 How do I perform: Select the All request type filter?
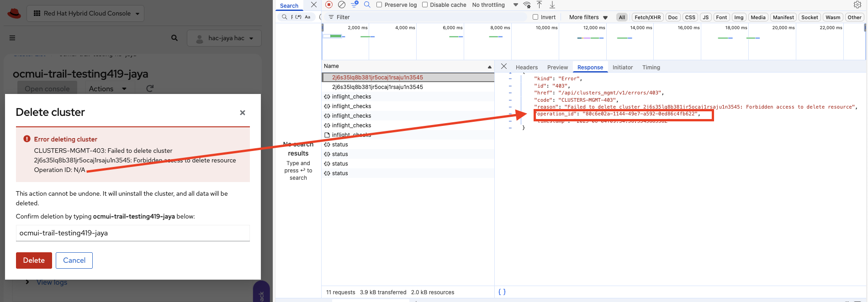point(622,17)
